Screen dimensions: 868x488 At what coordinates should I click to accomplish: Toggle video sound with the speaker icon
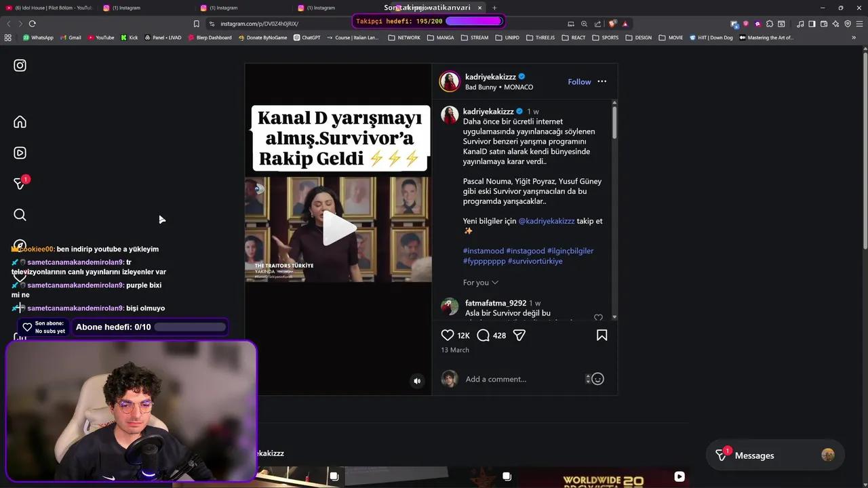pyautogui.click(x=417, y=381)
